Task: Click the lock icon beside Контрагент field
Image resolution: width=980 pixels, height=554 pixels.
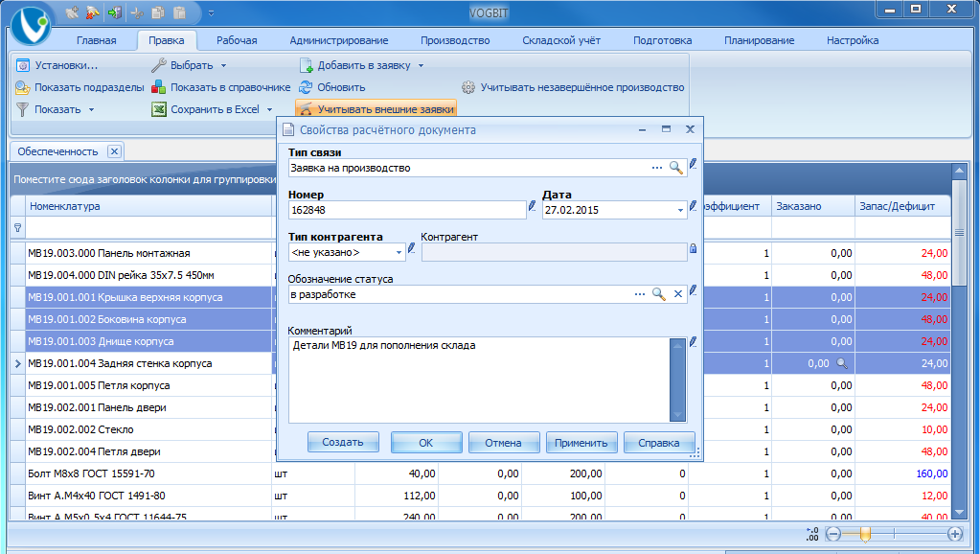Action: click(x=694, y=248)
